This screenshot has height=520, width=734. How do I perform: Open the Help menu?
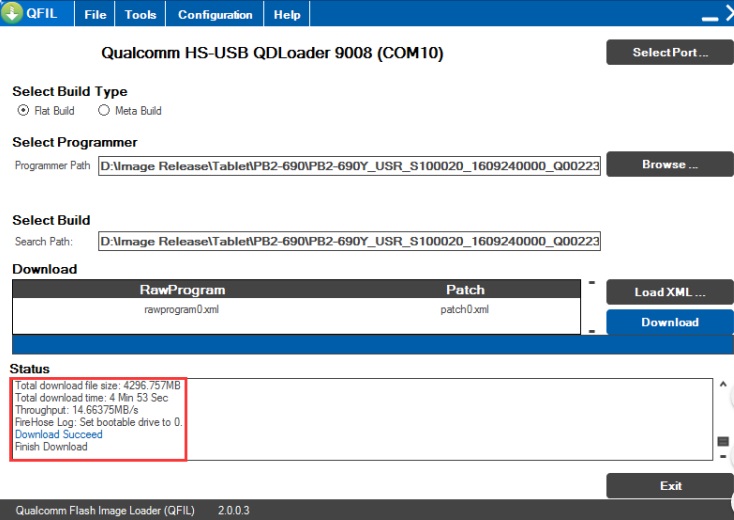[287, 15]
